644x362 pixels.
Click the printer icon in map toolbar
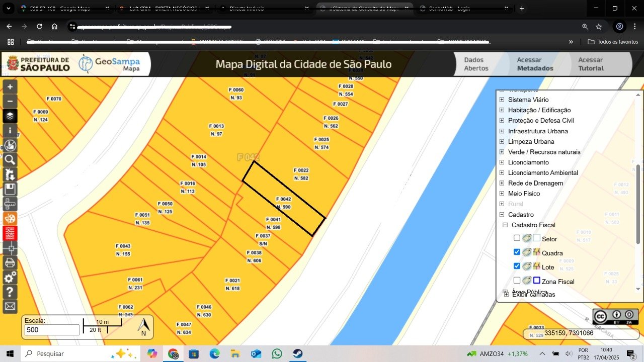[10, 262]
